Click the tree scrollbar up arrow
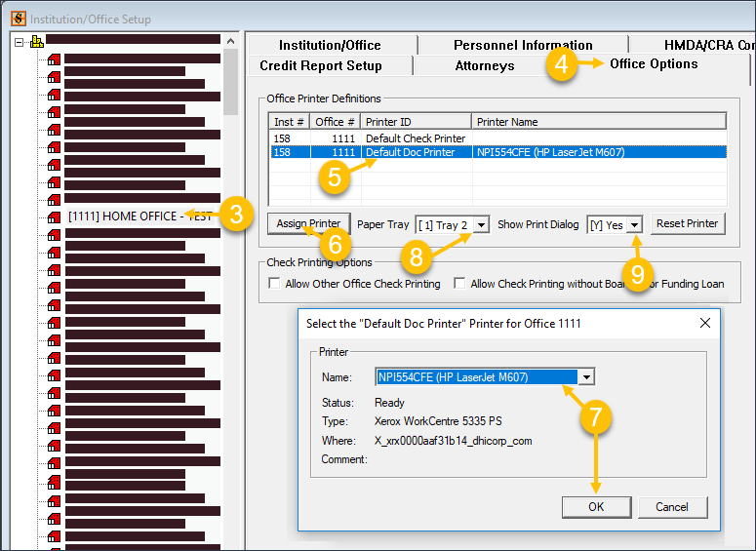Screen dimensions: 756x551 pyautogui.click(x=231, y=42)
